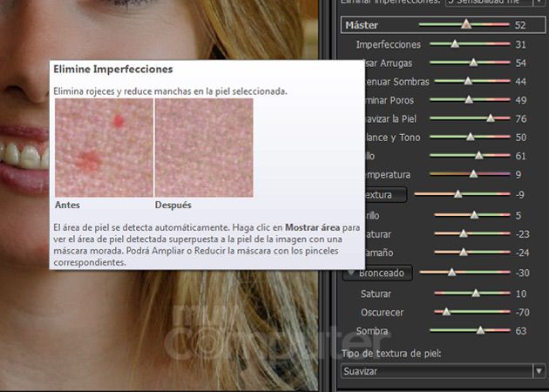This screenshot has width=549, height=392.
Task: Click the Tamaño slider handle at -24
Action: pos(464,253)
